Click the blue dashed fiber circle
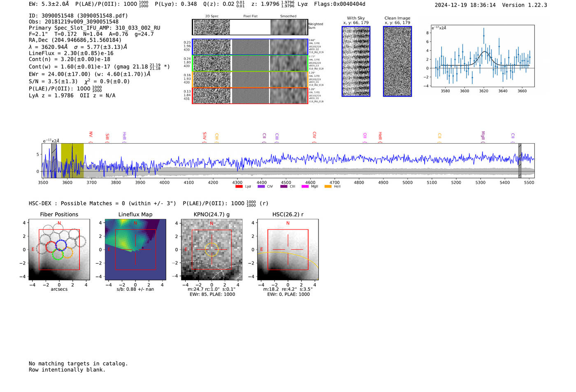Image resolution: width=576 pixels, height=392 pixels. point(61,246)
